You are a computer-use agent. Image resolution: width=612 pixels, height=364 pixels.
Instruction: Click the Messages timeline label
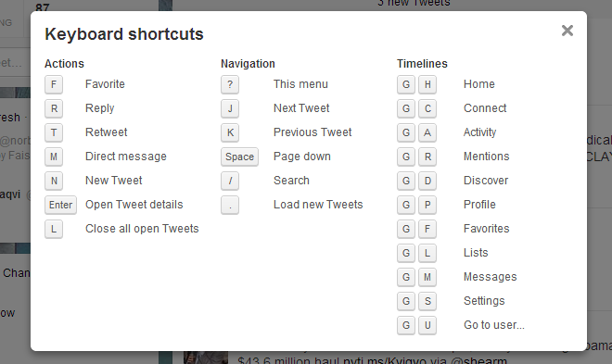490,277
